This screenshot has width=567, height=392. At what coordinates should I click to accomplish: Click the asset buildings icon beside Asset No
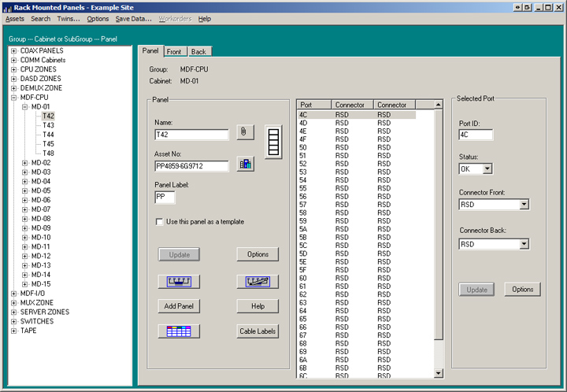(x=245, y=164)
